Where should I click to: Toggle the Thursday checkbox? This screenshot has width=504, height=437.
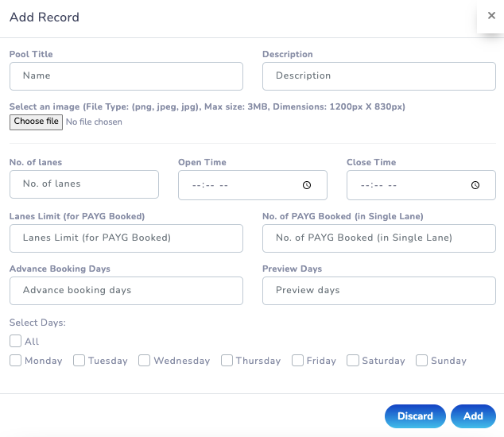[227, 361]
